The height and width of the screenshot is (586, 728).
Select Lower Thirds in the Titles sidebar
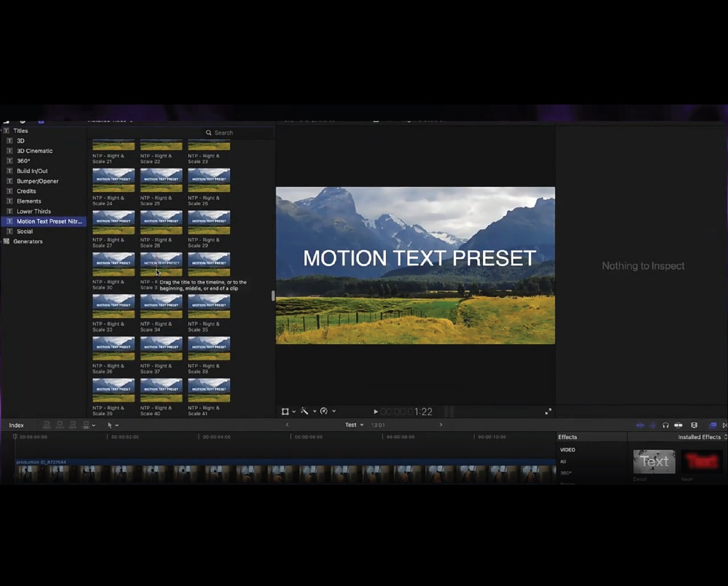(x=34, y=211)
